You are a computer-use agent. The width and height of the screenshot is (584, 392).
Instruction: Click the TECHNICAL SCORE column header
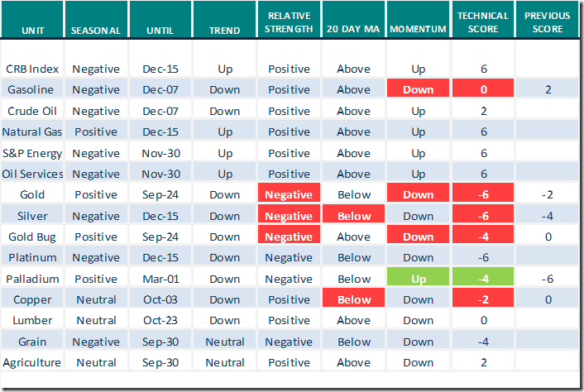tap(482, 23)
